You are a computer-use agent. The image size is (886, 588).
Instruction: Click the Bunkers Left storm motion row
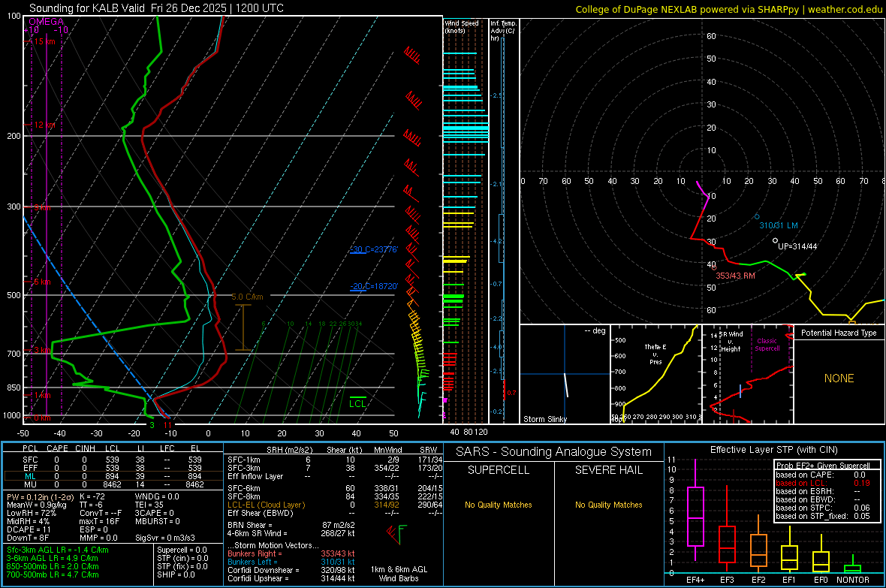pos(291,562)
